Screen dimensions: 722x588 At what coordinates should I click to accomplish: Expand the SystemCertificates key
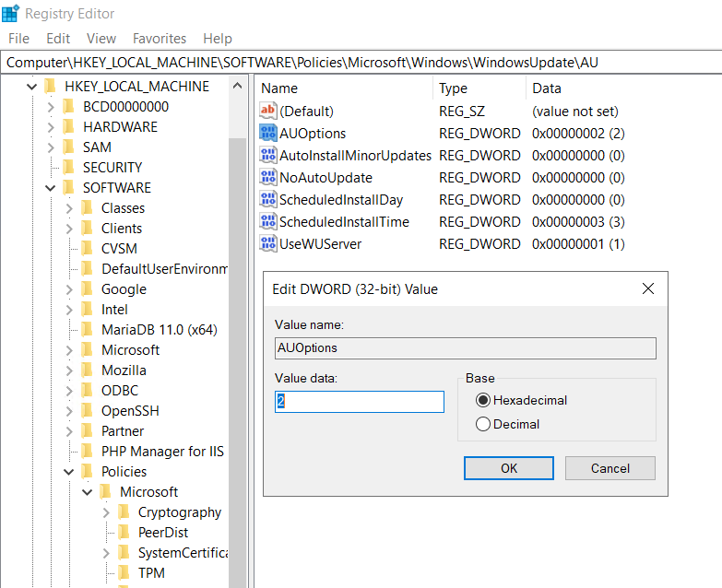point(106,553)
